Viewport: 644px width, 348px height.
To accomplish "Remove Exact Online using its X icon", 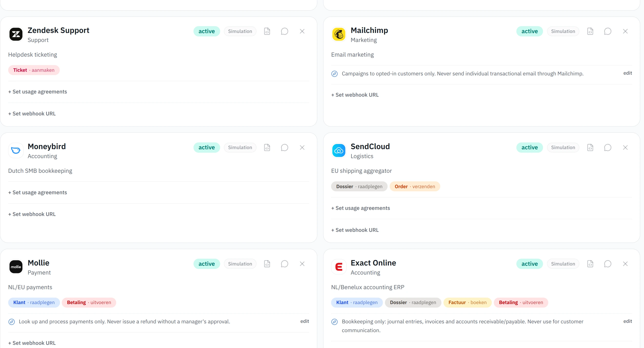I will pyautogui.click(x=625, y=264).
